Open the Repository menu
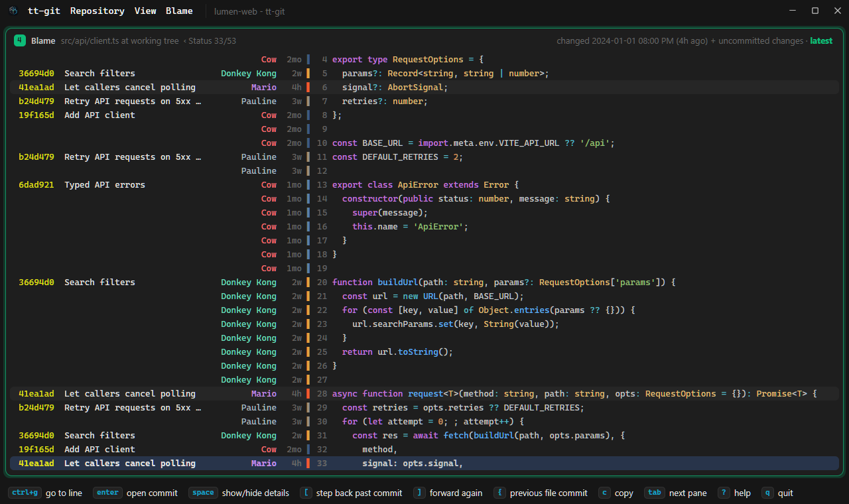This screenshot has width=849, height=504. [x=98, y=11]
